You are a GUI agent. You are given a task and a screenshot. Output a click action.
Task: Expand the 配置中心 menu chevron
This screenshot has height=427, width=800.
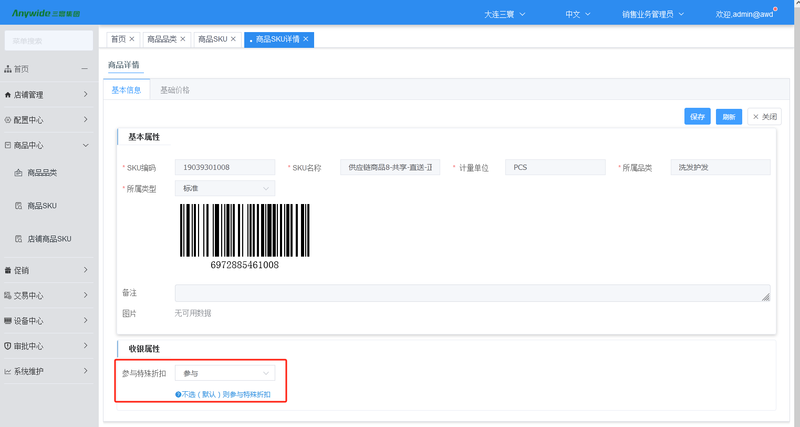coord(85,119)
